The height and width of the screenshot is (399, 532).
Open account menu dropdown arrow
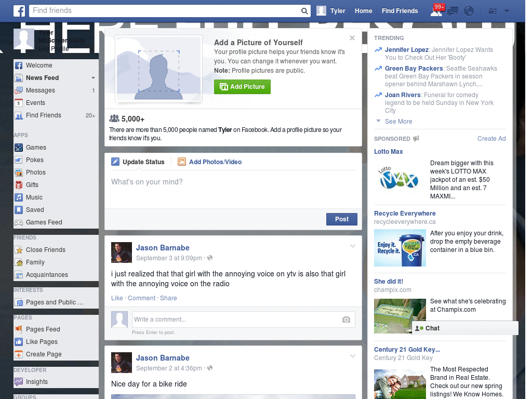coord(507,11)
